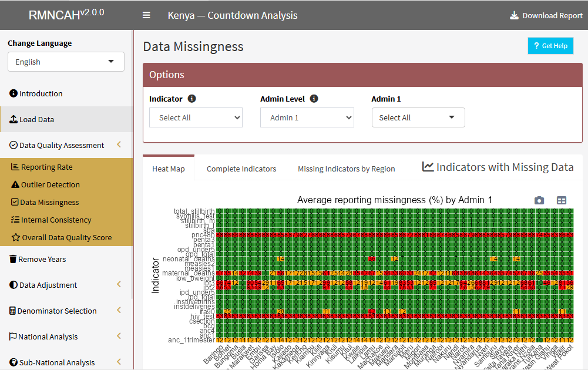The height and width of the screenshot is (370, 588).
Task: Expand the National Analysis chevron
Action: coord(119,337)
